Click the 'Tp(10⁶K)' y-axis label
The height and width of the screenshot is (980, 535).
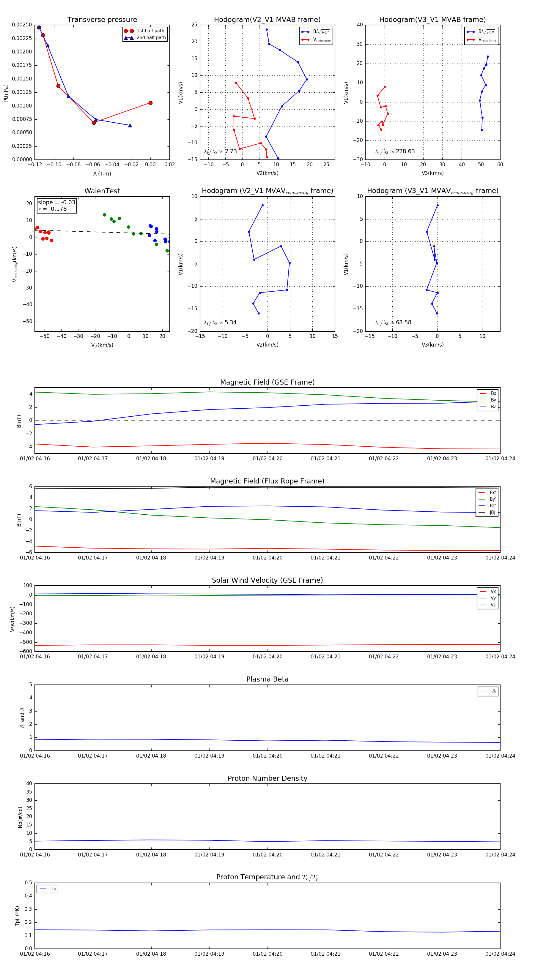[x=17, y=916]
